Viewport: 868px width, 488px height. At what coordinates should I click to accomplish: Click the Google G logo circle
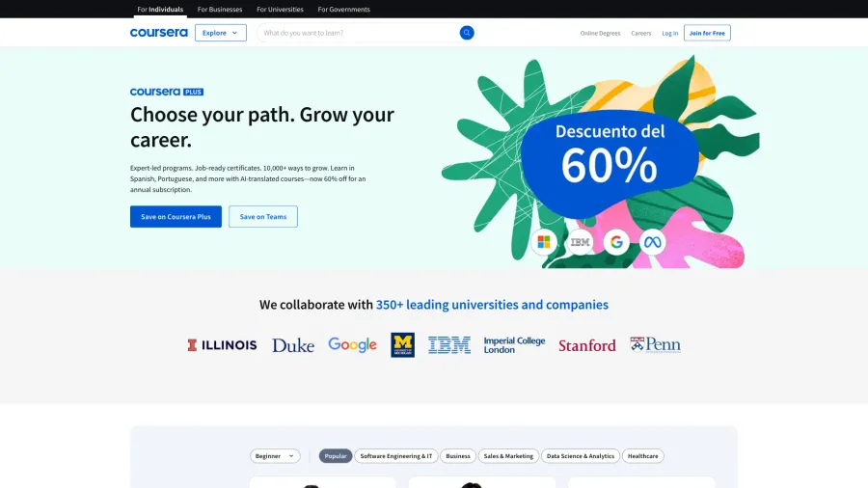pos(616,242)
